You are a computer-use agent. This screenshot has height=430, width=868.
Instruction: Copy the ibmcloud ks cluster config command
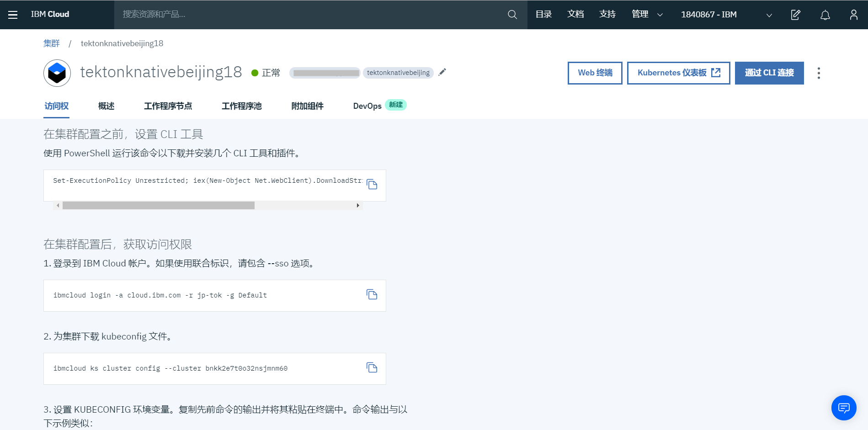point(372,368)
